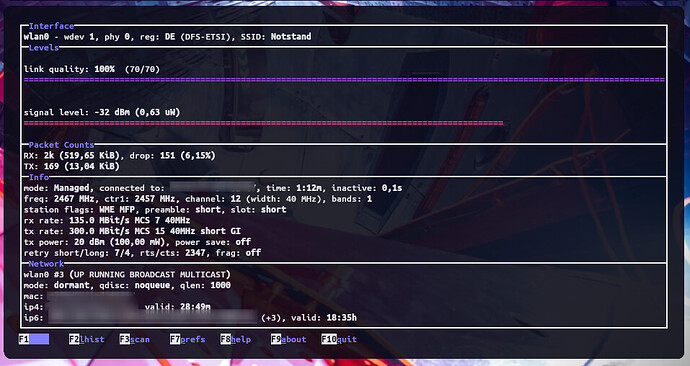Click the Network section heading
690x366 pixels.
point(46,264)
